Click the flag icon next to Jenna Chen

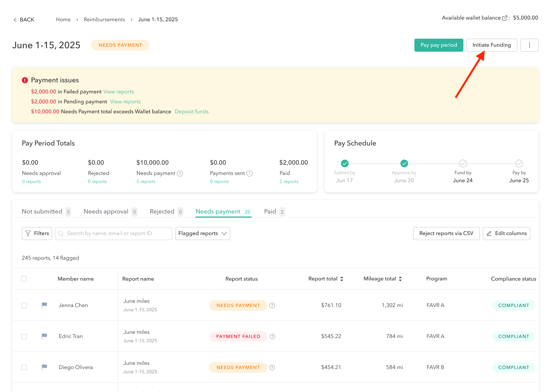44,305
